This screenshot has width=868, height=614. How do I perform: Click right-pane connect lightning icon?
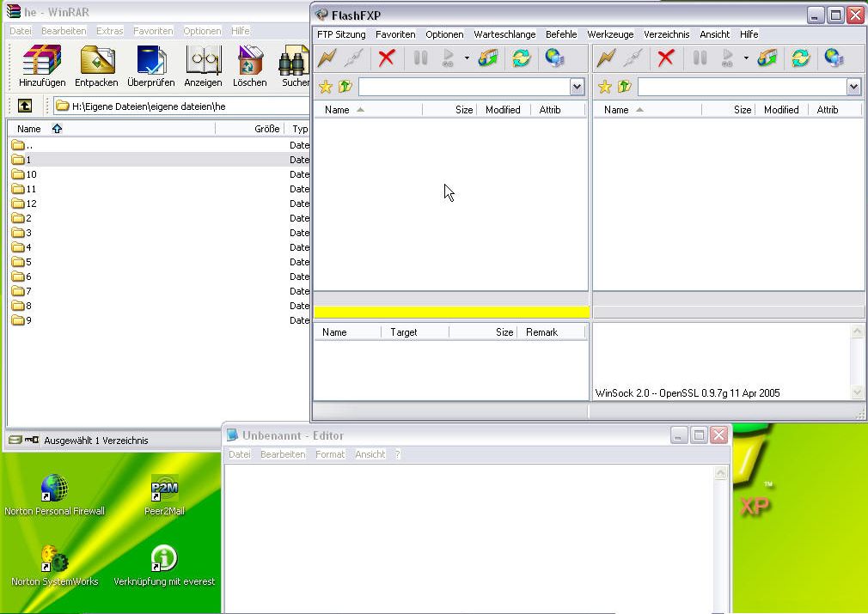[606, 58]
